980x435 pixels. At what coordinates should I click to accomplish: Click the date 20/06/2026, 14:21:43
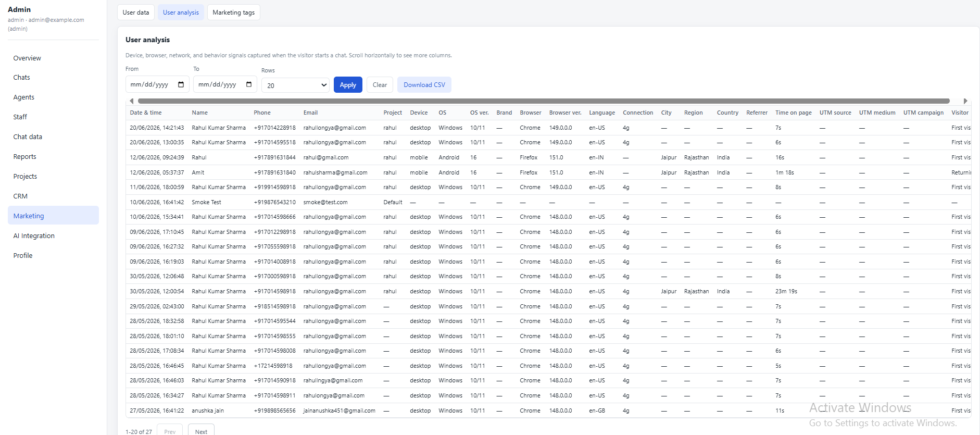(x=157, y=128)
